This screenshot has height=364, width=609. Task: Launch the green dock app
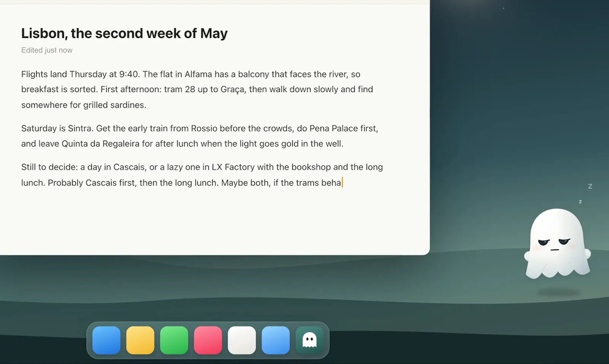coord(174,340)
